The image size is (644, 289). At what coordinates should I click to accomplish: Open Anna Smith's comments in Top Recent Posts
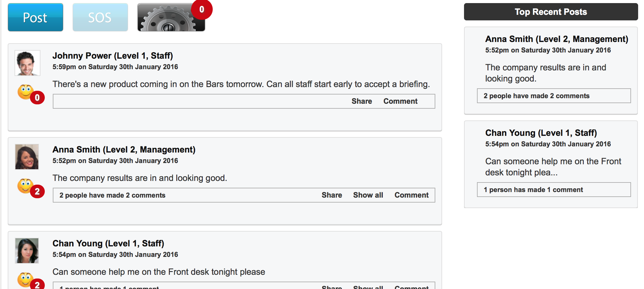(536, 96)
